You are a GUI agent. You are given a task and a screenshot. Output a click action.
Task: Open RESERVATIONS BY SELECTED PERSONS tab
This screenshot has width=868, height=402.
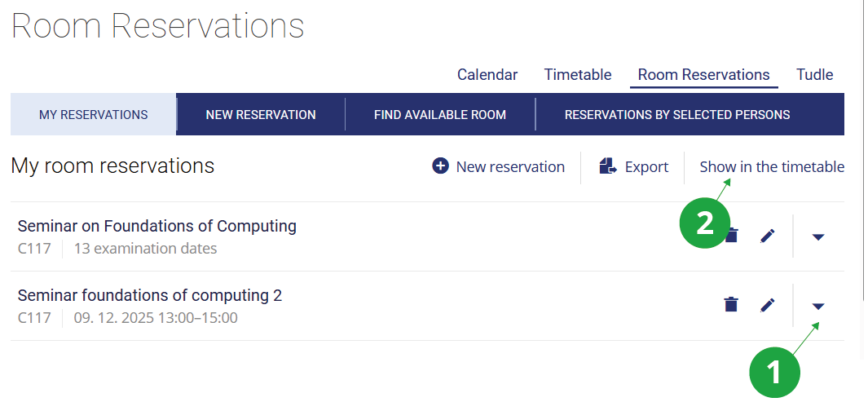coord(677,115)
